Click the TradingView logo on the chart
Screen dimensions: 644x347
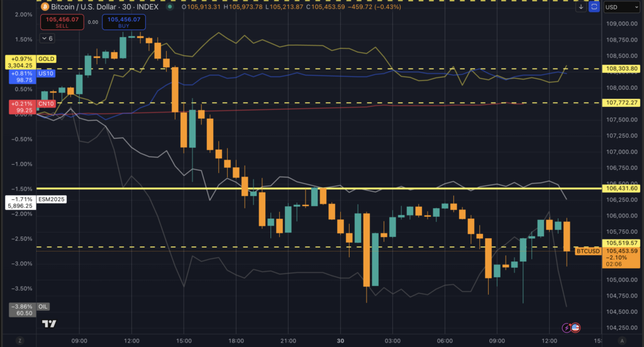point(49,324)
